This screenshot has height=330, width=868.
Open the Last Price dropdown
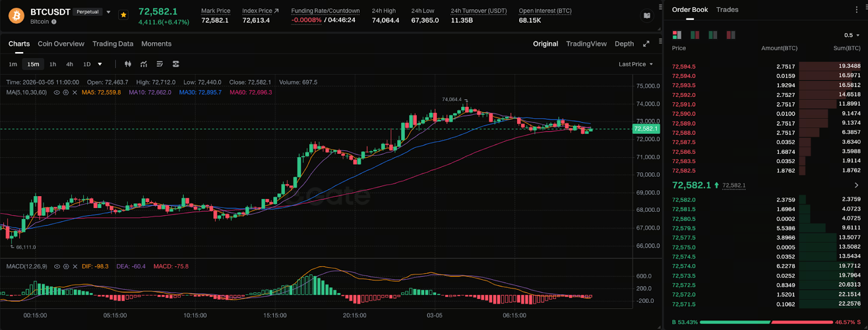click(x=636, y=64)
